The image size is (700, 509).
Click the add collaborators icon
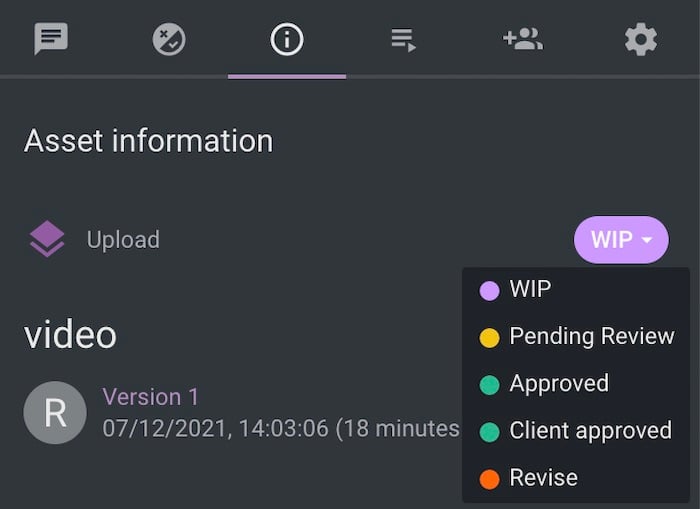click(522, 39)
